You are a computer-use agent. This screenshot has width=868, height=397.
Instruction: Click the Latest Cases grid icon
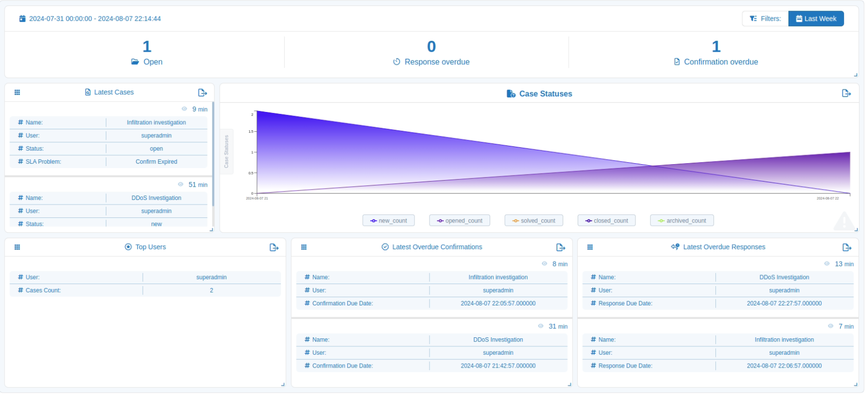point(17,93)
